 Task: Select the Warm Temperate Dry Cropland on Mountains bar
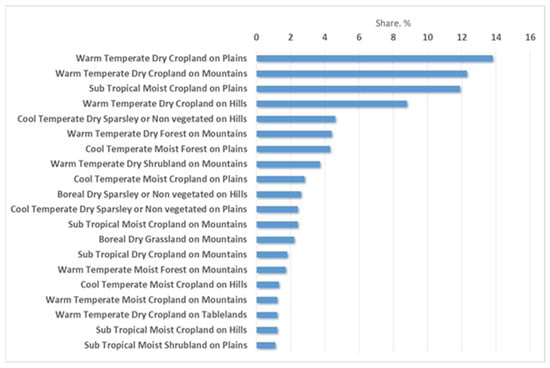tap(362, 74)
